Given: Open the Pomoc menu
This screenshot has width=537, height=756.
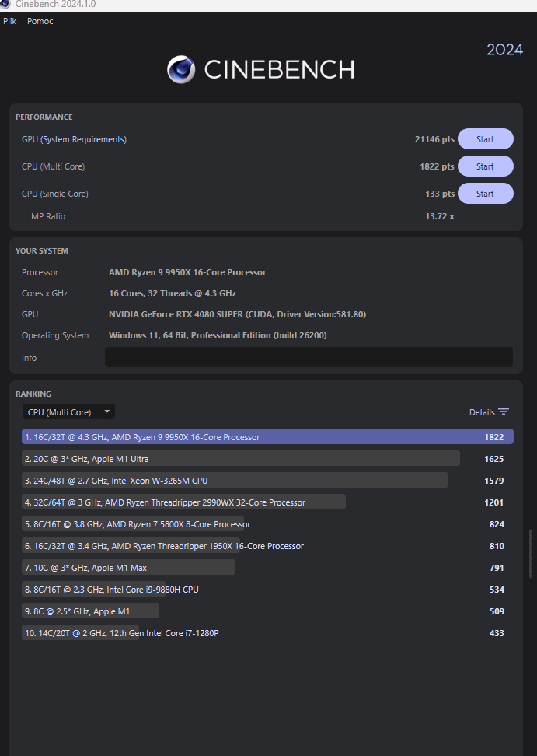Looking at the screenshot, I should click(x=40, y=21).
